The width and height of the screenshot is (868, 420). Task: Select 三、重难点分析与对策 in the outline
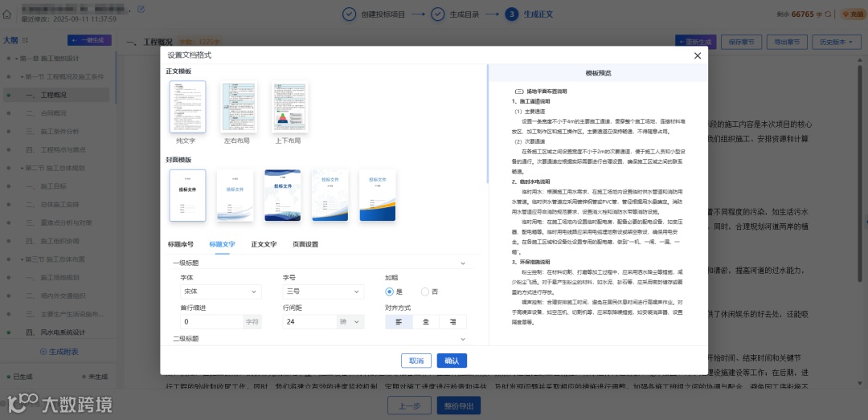(x=59, y=223)
